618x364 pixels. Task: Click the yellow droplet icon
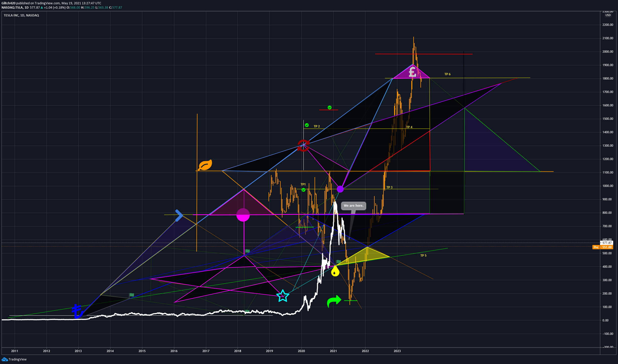[335, 271]
